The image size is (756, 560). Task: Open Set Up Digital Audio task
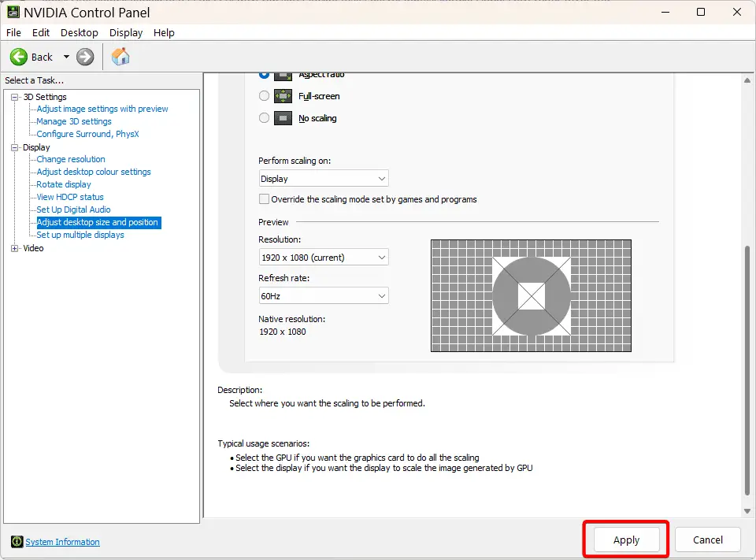pyautogui.click(x=73, y=210)
